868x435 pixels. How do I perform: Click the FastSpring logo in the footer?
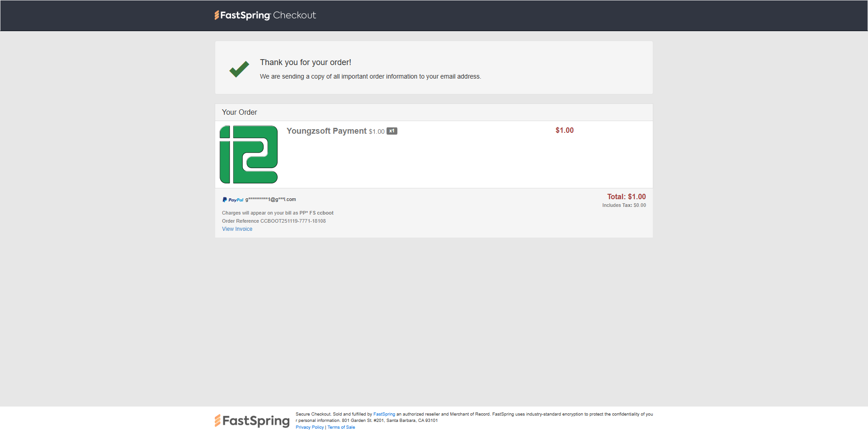252,421
